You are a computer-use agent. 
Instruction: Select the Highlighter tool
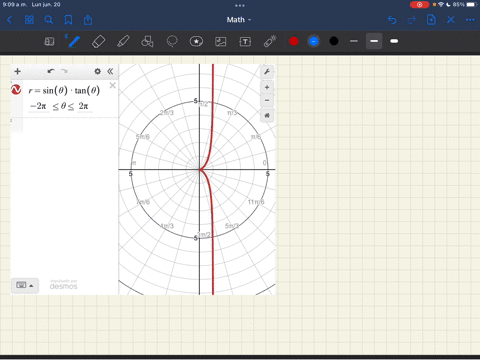pyautogui.click(x=123, y=42)
